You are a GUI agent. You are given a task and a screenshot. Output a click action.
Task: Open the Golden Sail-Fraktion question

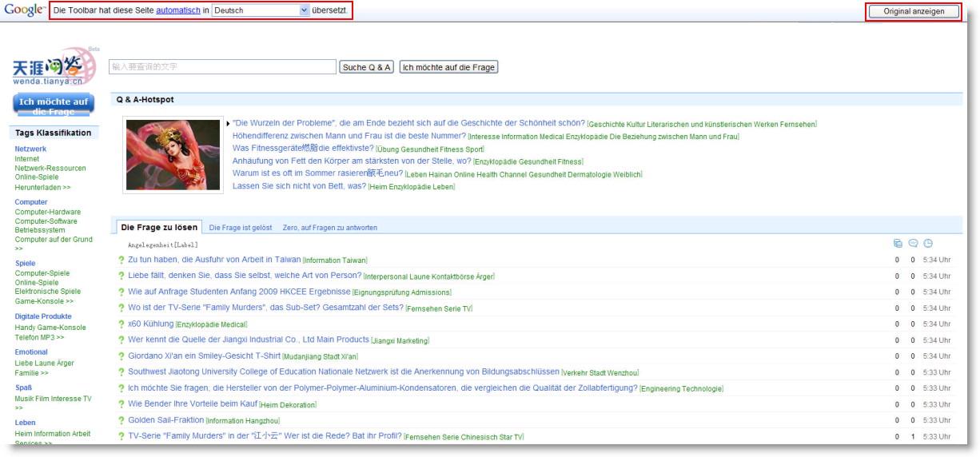point(166,419)
